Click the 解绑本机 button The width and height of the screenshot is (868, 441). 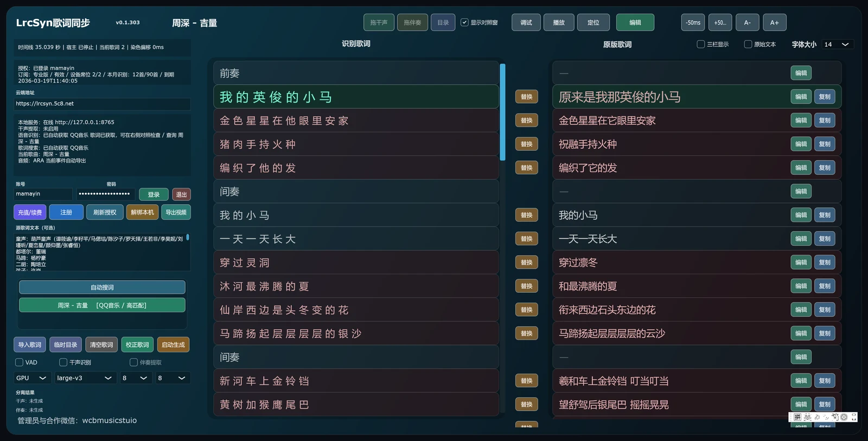pyautogui.click(x=142, y=212)
